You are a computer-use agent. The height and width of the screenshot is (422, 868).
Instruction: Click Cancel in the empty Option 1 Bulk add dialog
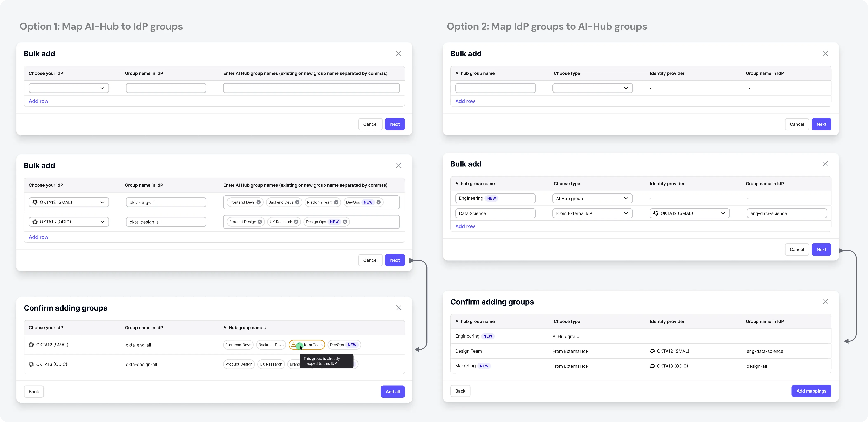click(x=370, y=124)
